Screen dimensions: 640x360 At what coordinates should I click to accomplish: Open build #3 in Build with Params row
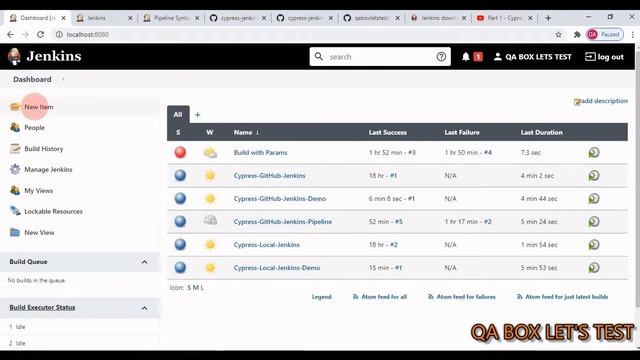[412, 153]
